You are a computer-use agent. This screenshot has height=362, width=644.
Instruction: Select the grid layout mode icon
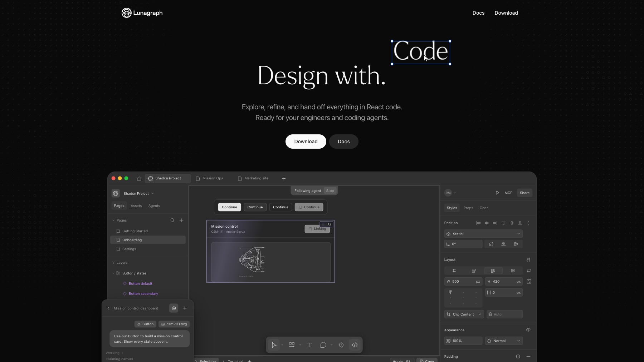click(454, 271)
